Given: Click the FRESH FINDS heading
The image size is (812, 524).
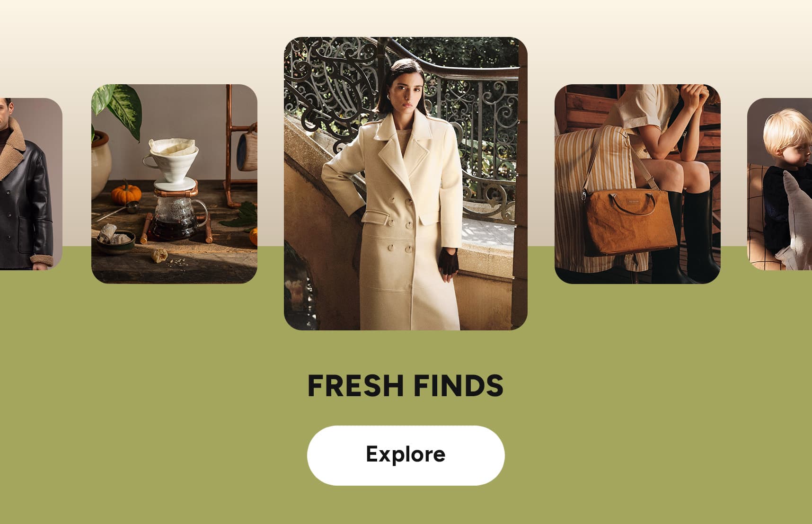Looking at the screenshot, I should coord(406,386).
